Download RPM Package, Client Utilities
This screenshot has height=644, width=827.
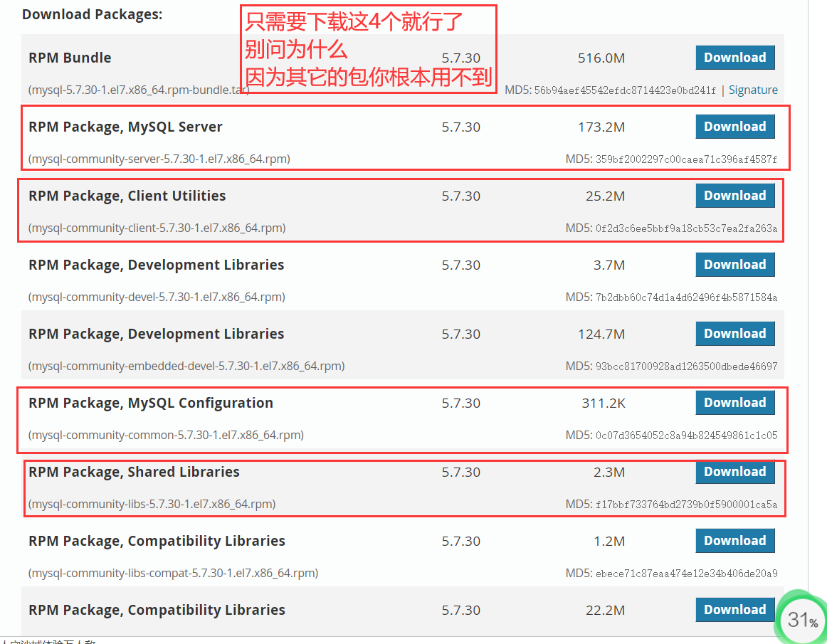pos(735,196)
